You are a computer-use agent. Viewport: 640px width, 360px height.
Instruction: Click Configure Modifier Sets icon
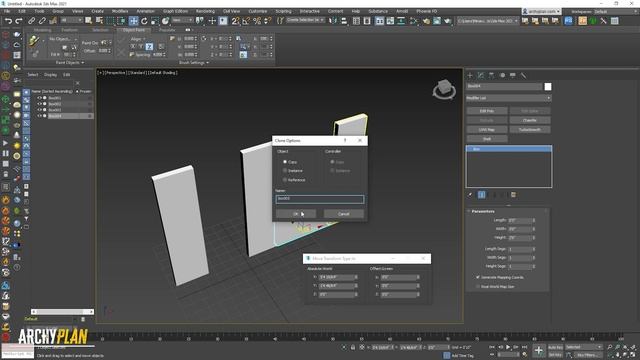(x=513, y=195)
